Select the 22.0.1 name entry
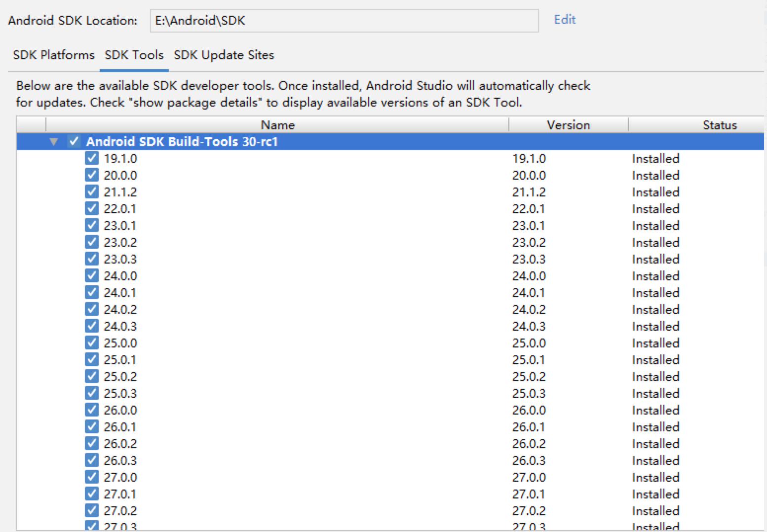The image size is (767, 532). click(x=120, y=209)
